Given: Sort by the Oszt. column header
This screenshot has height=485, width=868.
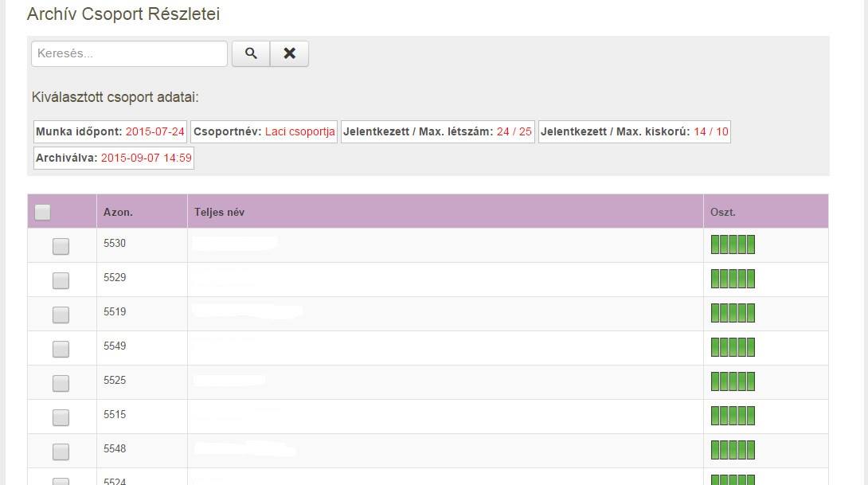Looking at the screenshot, I should (723, 212).
